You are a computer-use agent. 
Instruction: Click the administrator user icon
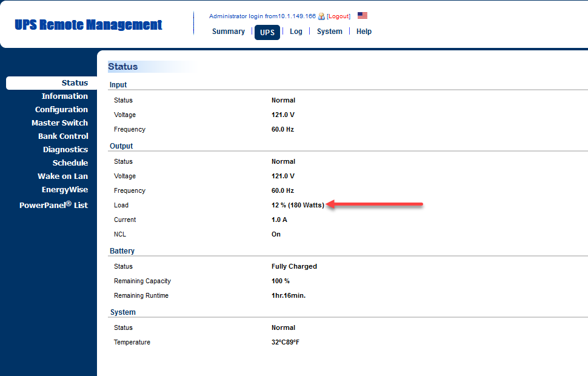coord(321,16)
